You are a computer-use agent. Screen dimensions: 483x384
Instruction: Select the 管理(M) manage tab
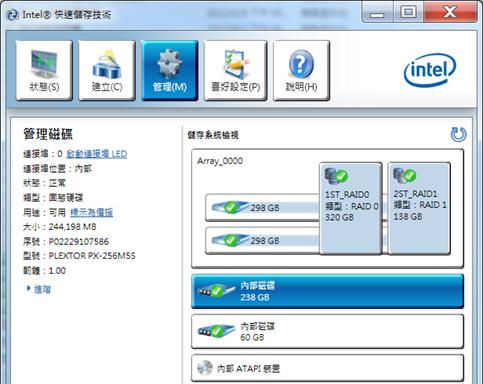click(170, 70)
